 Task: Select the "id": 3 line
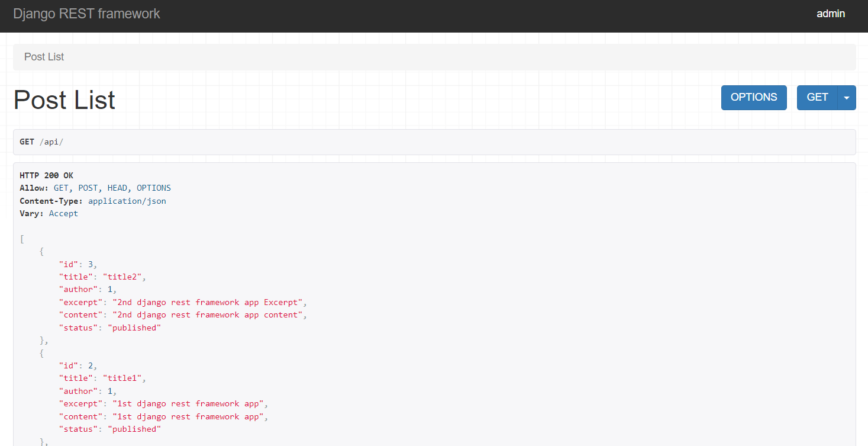click(x=78, y=264)
